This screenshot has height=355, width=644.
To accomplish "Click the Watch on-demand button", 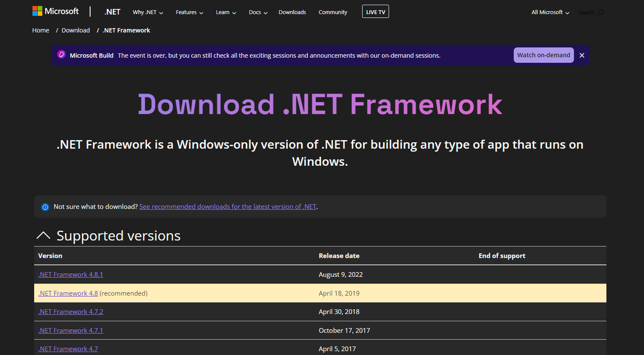I will (x=544, y=55).
